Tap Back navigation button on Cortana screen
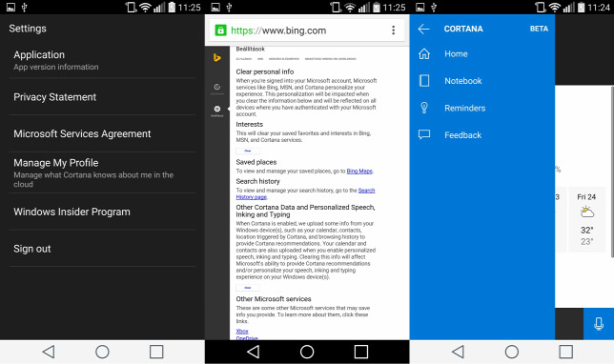Image resolution: width=614 pixels, height=364 pixels. 458,352
